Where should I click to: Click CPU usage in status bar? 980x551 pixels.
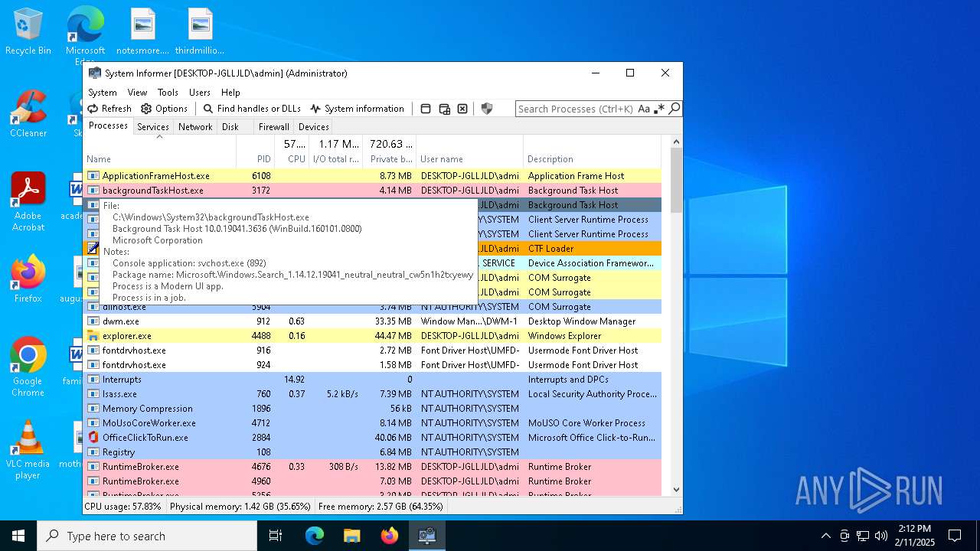(123, 507)
